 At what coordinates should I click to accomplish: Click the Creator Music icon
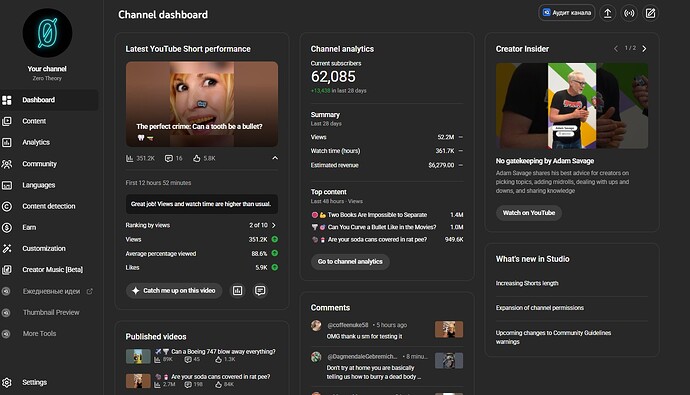click(x=7, y=270)
